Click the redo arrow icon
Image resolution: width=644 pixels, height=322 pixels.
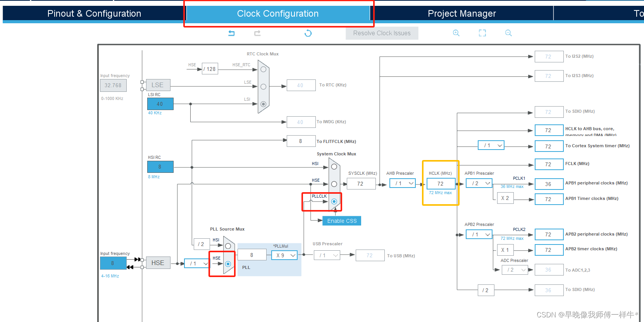pyautogui.click(x=257, y=33)
